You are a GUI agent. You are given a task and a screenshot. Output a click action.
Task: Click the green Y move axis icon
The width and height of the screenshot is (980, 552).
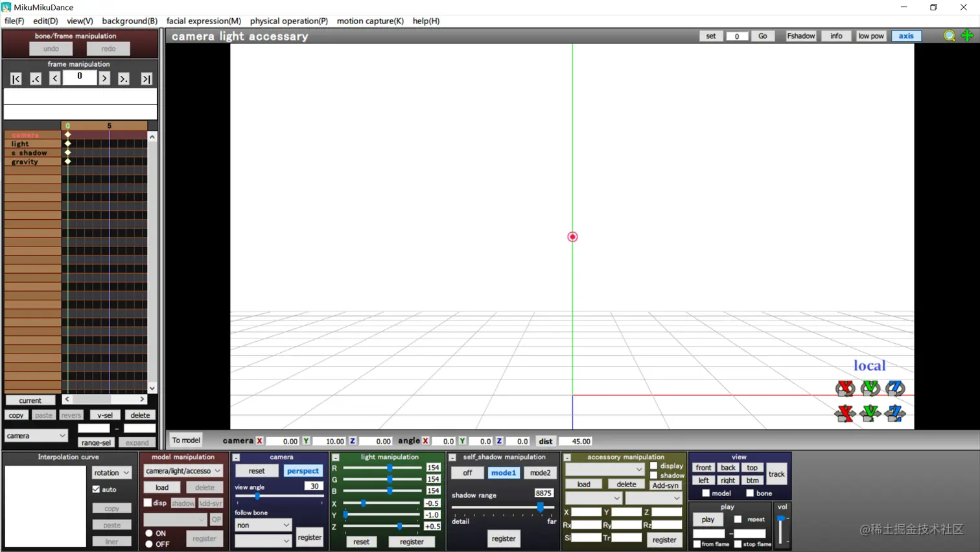(870, 413)
